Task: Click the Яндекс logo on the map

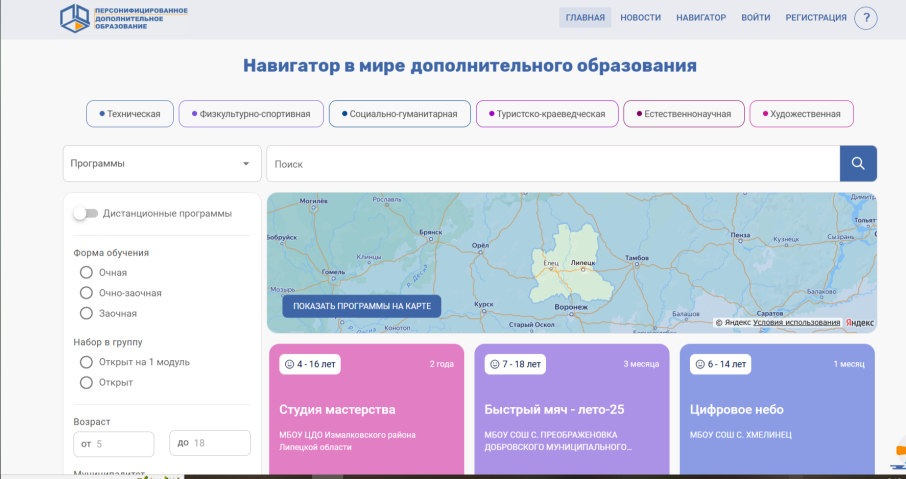Action: tap(860, 322)
